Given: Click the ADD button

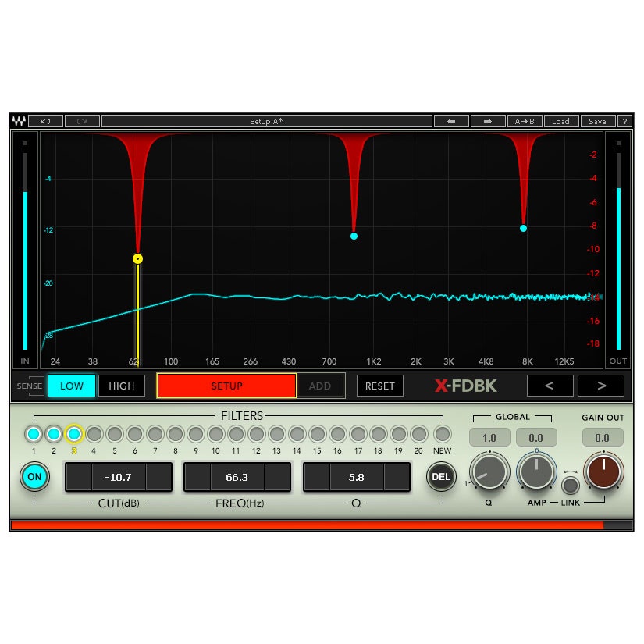Looking at the screenshot, I should tap(320, 386).
